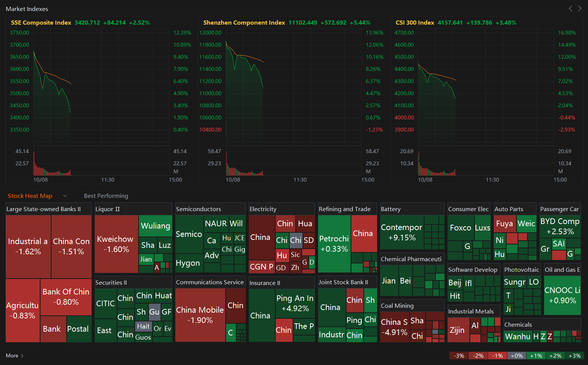
Task: Open Battery sector header
Action: (x=412, y=209)
